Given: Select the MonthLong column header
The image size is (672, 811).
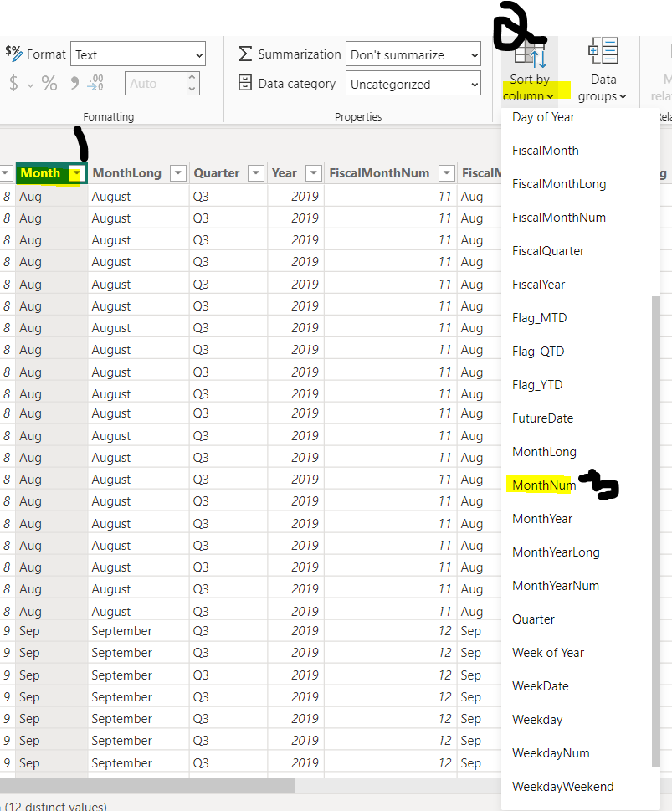Looking at the screenshot, I should pos(126,173).
